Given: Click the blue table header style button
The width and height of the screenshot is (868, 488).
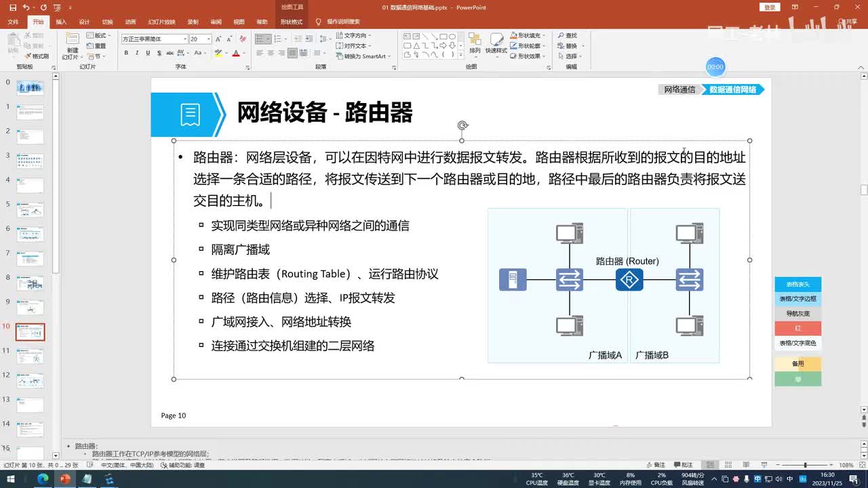Looking at the screenshot, I should (797, 285).
